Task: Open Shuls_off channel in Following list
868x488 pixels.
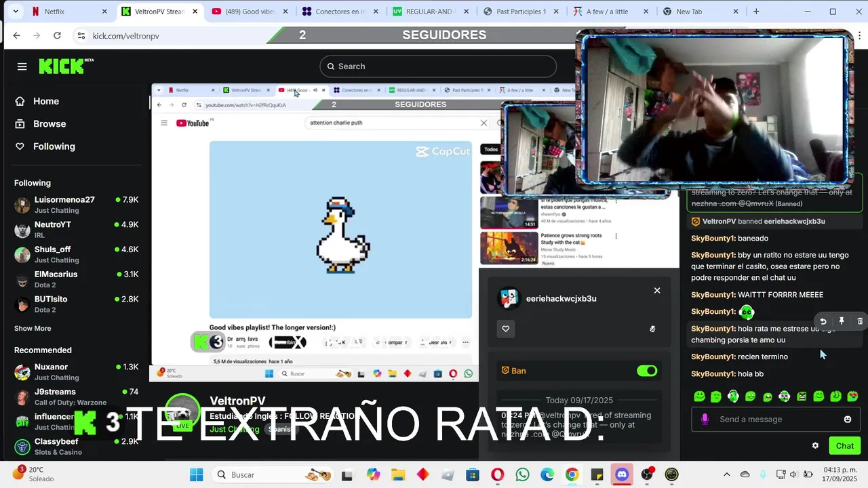Action: (76, 254)
